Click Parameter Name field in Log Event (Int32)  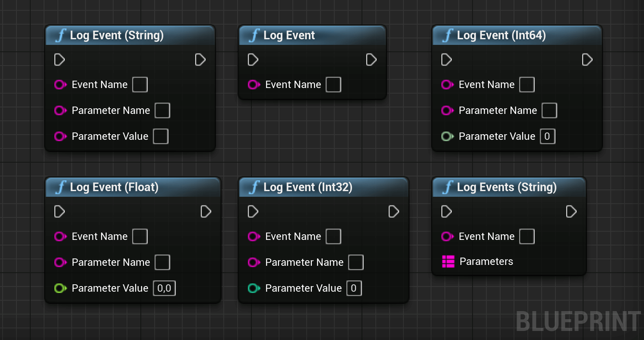point(356,262)
